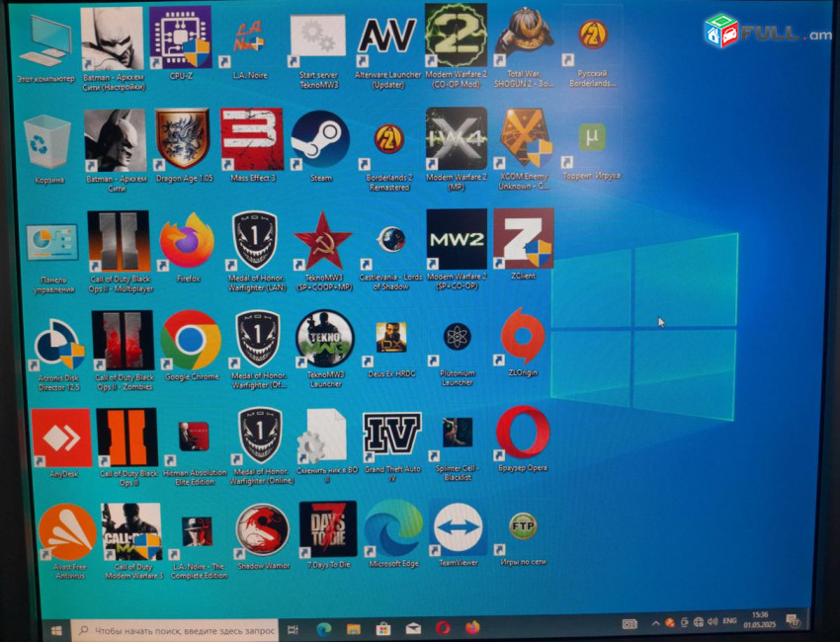840x642 pixels.
Task: Open File Explorer from taskbar
Action: coord(354,628)
